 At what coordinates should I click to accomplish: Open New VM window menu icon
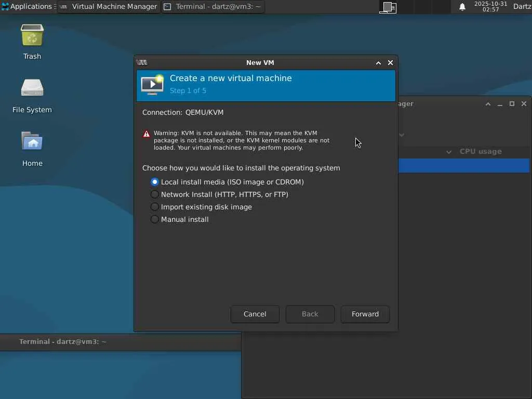[x=142, y=62]
